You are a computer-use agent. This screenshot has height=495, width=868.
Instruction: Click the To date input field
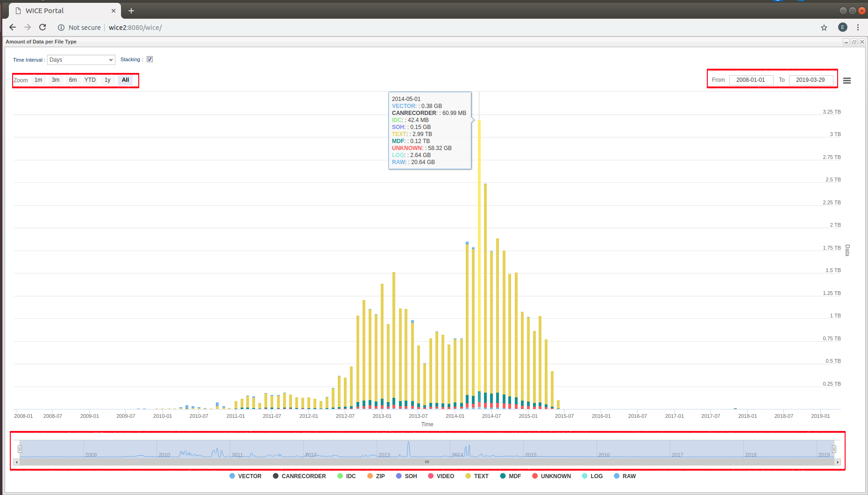point(810,80)
